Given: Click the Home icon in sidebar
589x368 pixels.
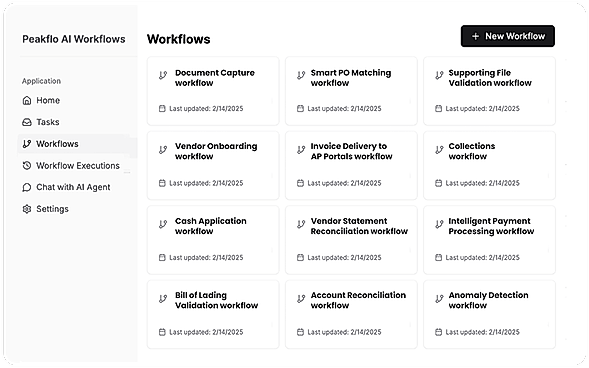Looking at the screenshot, I should pos(27,101).
